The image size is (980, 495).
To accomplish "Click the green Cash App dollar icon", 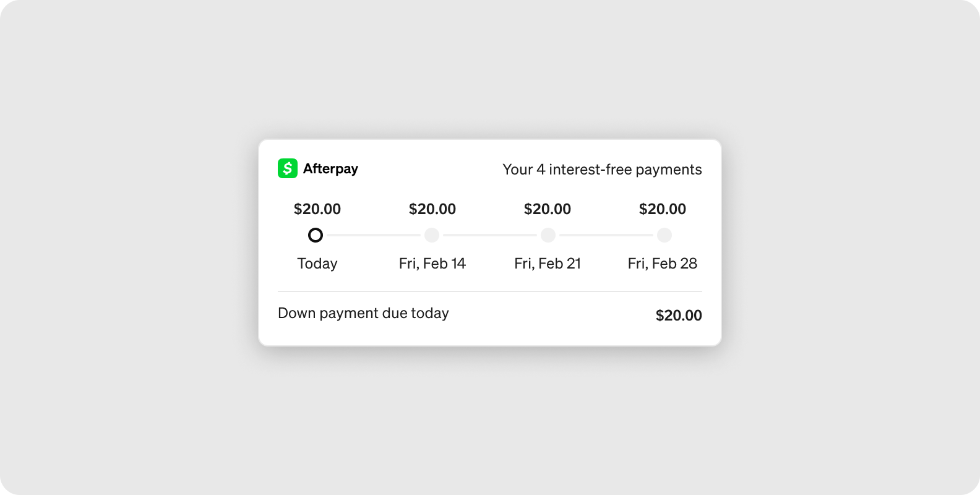I will (x=288, y=168).
